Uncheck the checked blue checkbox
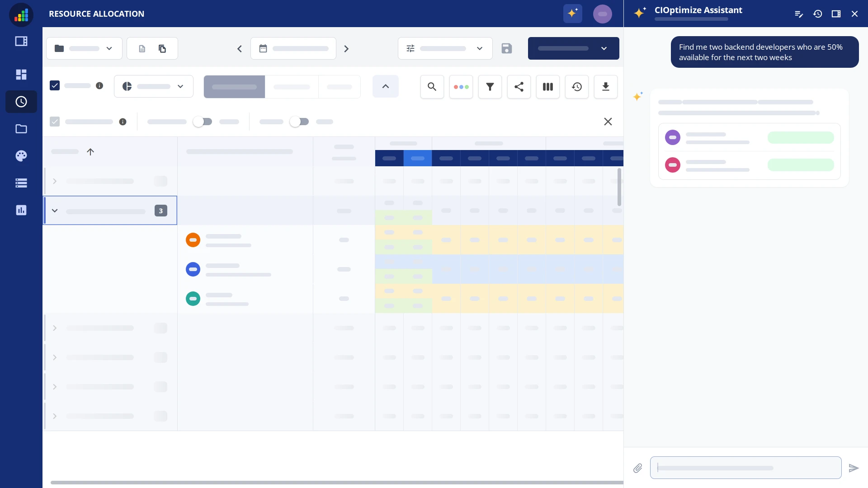 [x=55, y=85]
